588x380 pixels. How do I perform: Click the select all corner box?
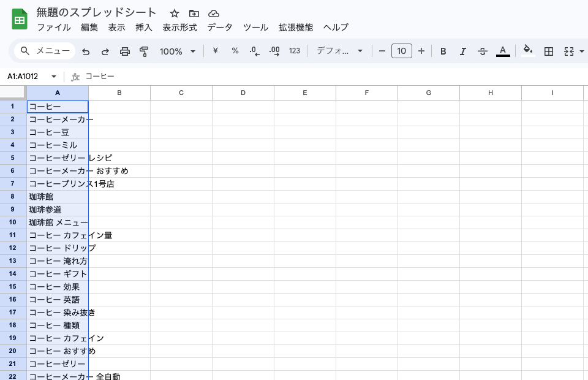13,93
